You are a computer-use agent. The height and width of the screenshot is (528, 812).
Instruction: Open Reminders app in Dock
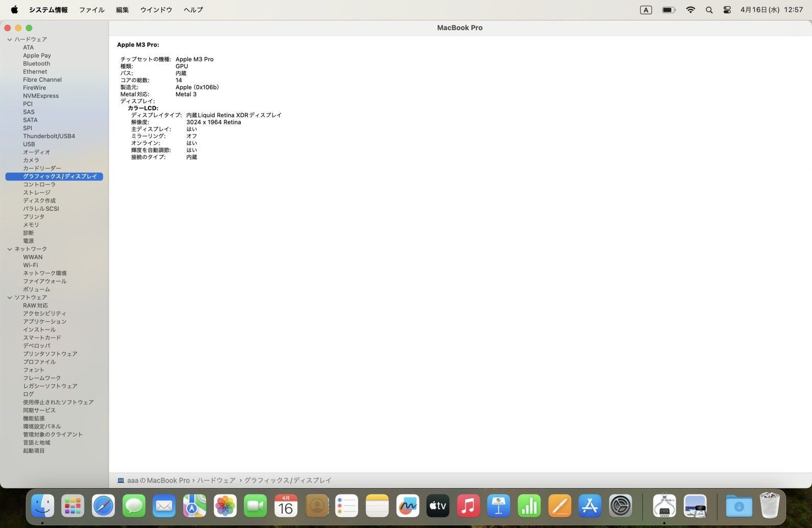click(347, 506)
